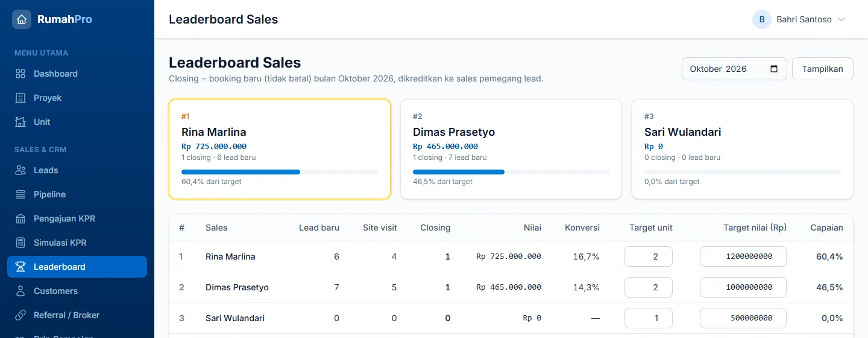The height and width of the screenshot is (338, 868).
Task: Edit target nilai field showing 1000000000
Action: coord(743,287)
